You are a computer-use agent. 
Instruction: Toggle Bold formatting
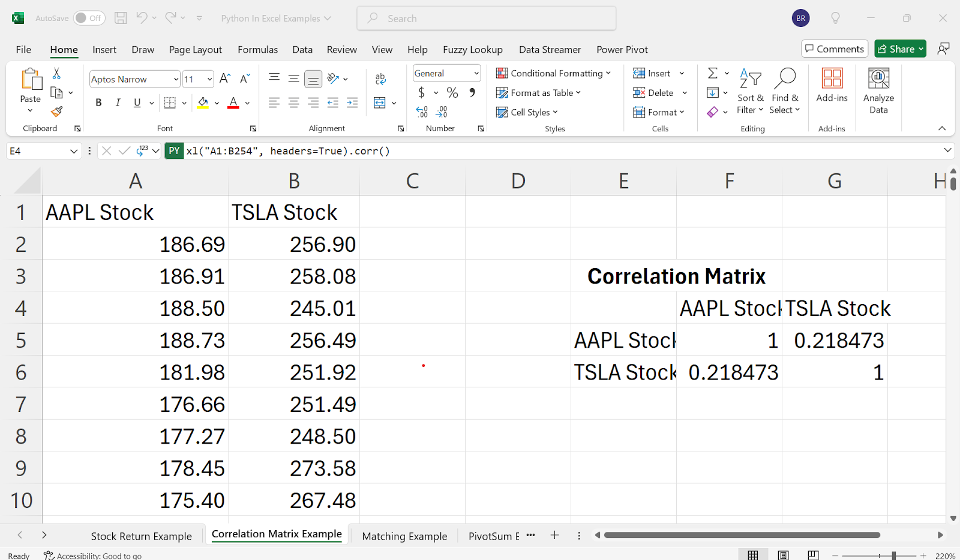tap(98, 103)
